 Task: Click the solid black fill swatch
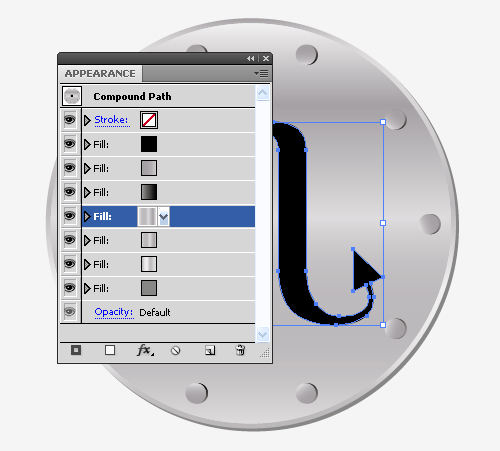tap(149, 144)
